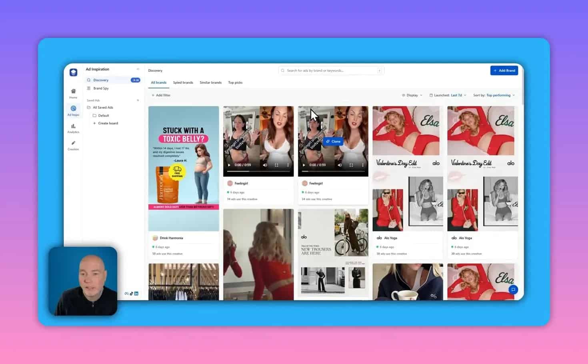Switch to the Spied brands tab
588x364 pixels.
pos(183,82)
